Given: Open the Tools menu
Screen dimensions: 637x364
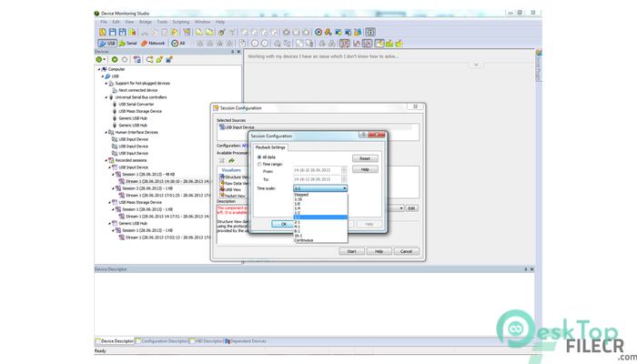Looking at the screenshot, I should coord(162,22).
